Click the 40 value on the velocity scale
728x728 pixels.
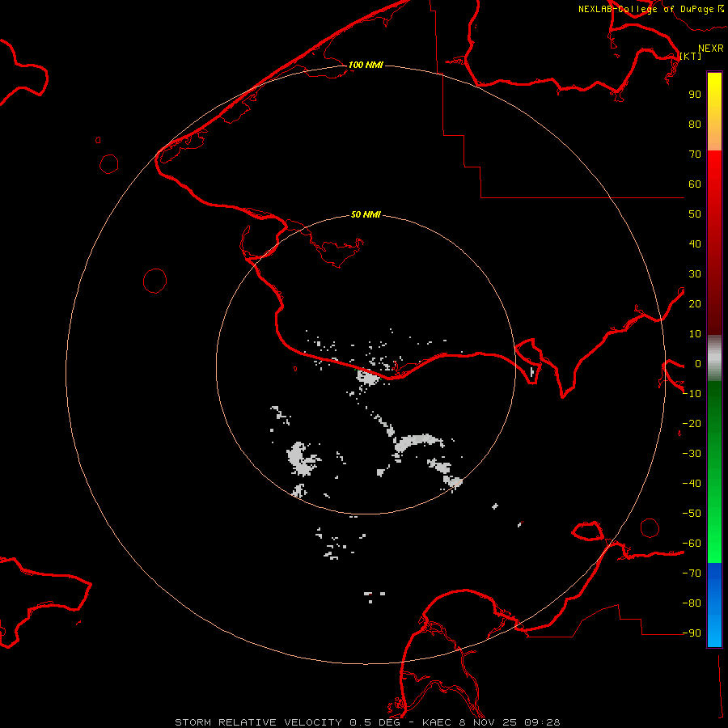coord(695,244)
